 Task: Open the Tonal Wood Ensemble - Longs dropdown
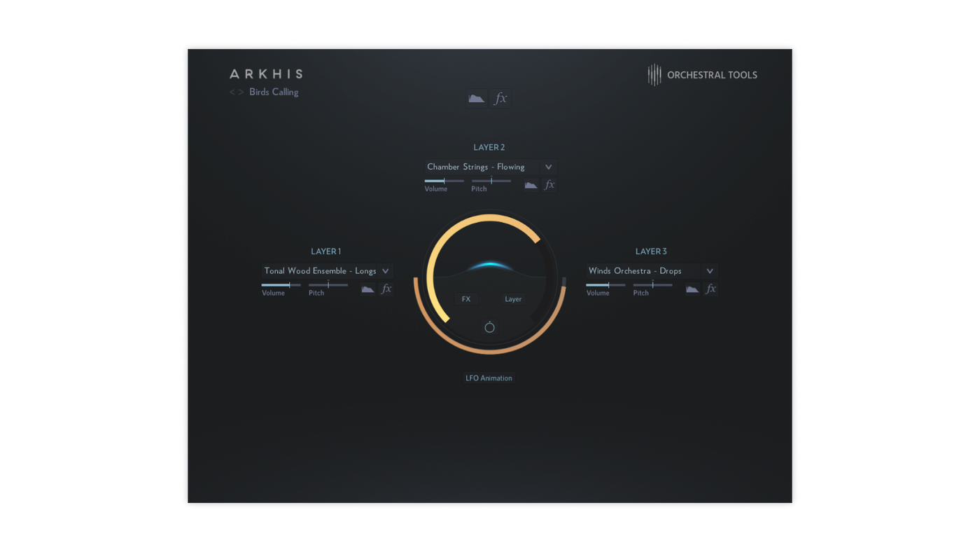tap(327, 271)
